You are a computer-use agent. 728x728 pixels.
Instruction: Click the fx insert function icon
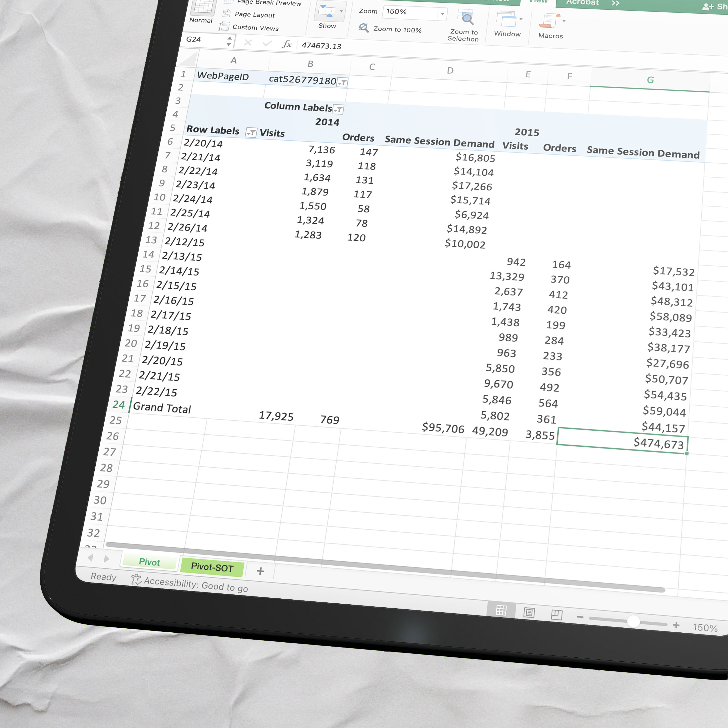287,44
